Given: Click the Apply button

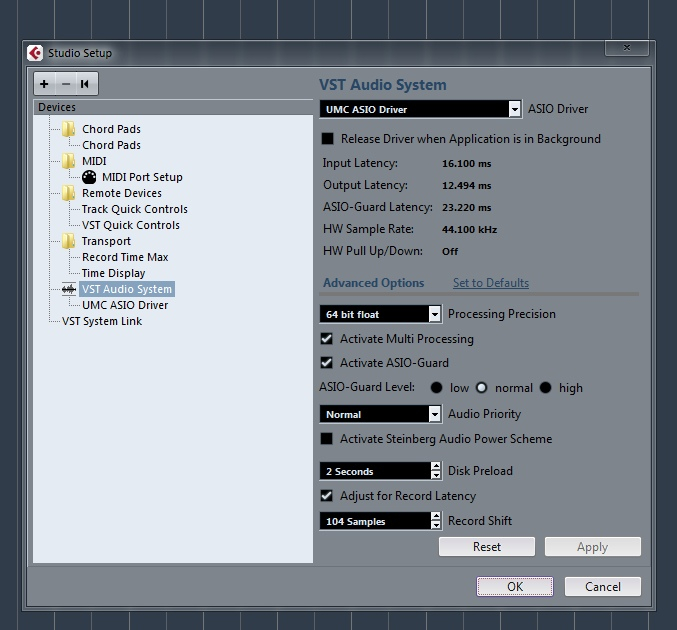Looking at the screenshot, I should tap(592, 547).
